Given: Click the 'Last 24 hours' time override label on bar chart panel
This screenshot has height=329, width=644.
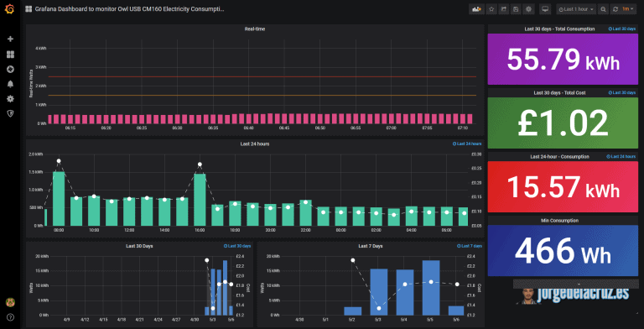Looking at the screenshot, I should (467, 144).
